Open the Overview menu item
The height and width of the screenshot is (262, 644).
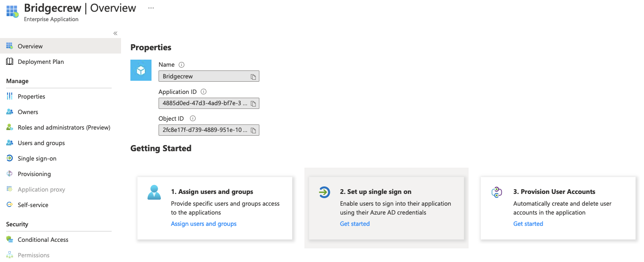click(61, 46)
